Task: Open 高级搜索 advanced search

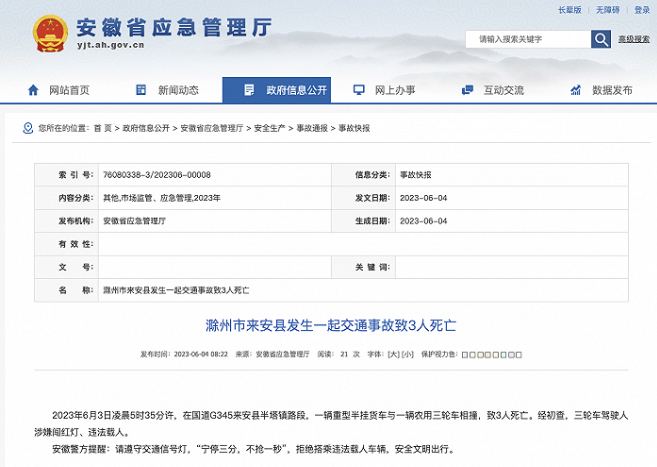Action: (x=633, y=40)
